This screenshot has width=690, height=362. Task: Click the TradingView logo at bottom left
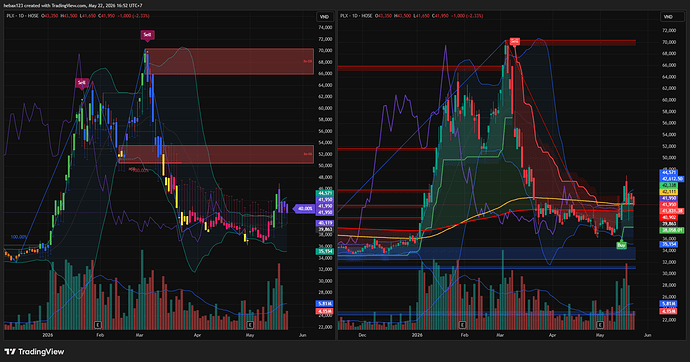(x=34, y=351)
